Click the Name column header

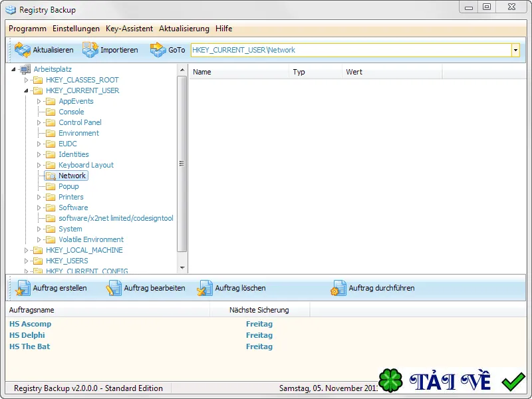click(x=239, y=72)
